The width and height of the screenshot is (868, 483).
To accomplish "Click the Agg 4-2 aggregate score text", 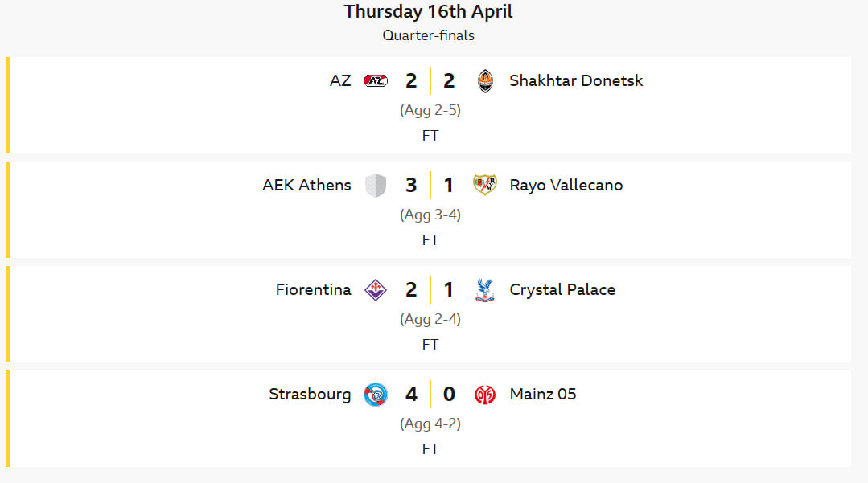I will click(x=430, y=424).
